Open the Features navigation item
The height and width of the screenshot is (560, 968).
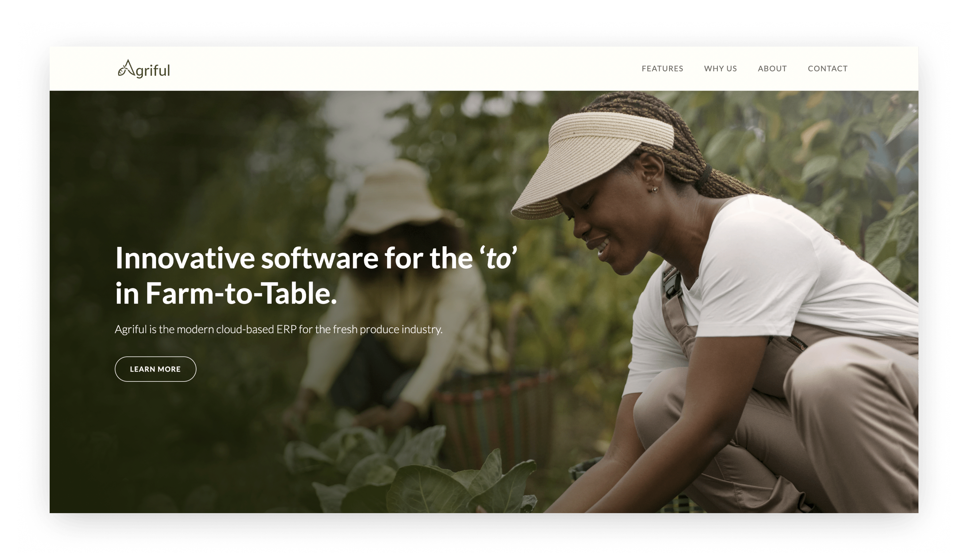click(662, 69)
